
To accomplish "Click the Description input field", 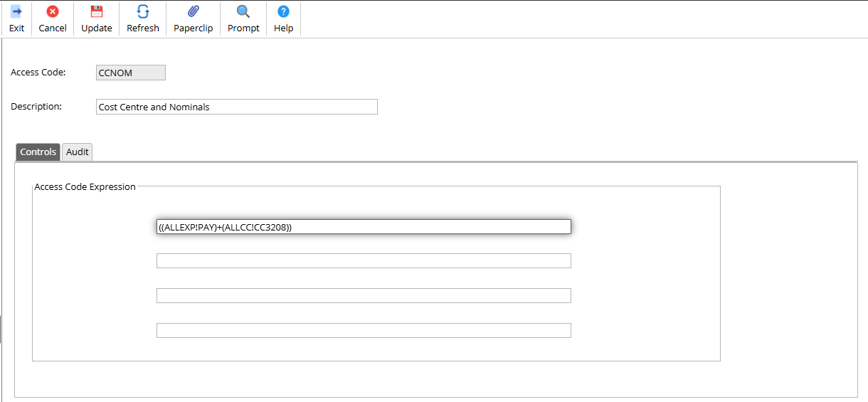I will coord(237,107).
